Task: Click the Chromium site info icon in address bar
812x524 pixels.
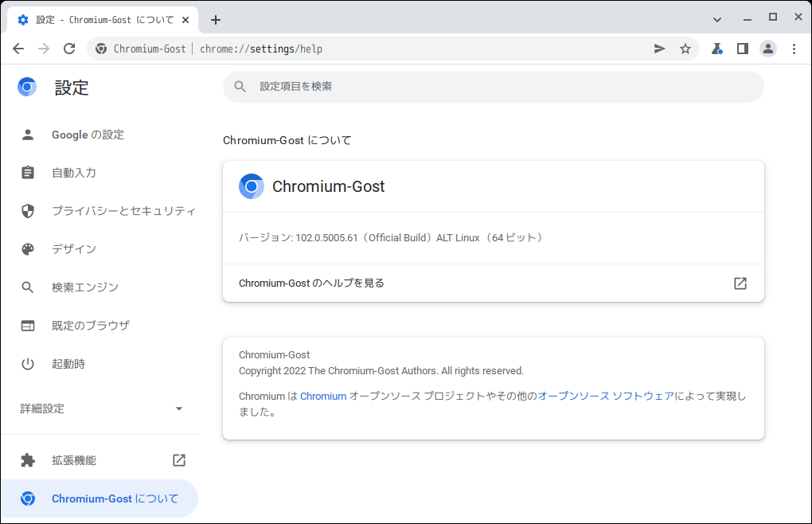Action: (101, 49)
